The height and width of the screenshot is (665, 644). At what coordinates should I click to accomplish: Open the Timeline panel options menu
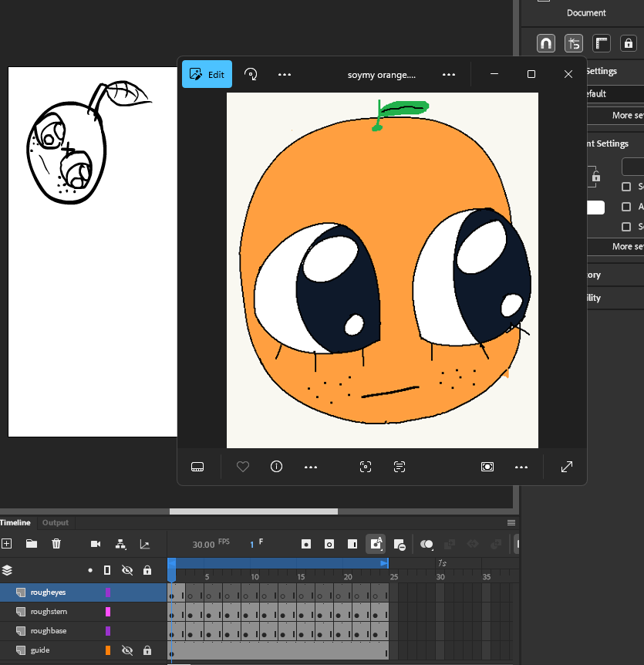point(511,523)
